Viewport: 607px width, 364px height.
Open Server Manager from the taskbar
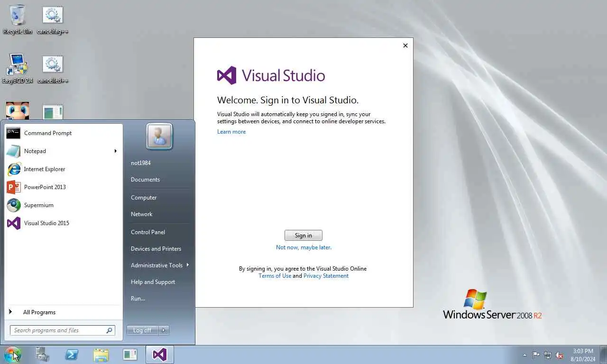coord(43,355)
